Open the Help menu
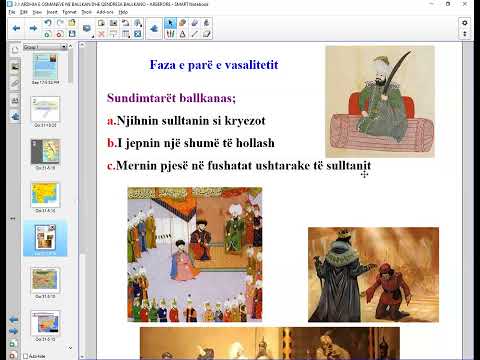The width and height of the screenshot is (480, 360). (123, 12)
